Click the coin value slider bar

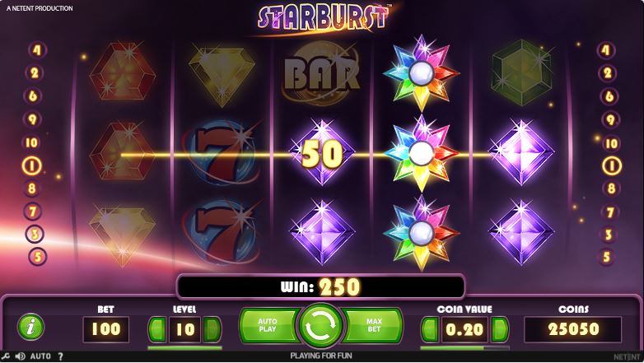(x=465, y=348)
